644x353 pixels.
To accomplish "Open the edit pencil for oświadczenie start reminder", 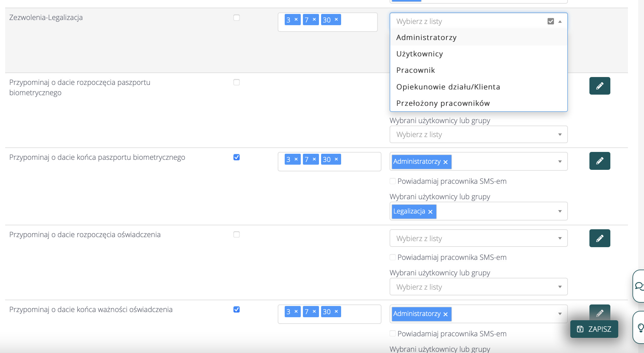I will [599, 238].
